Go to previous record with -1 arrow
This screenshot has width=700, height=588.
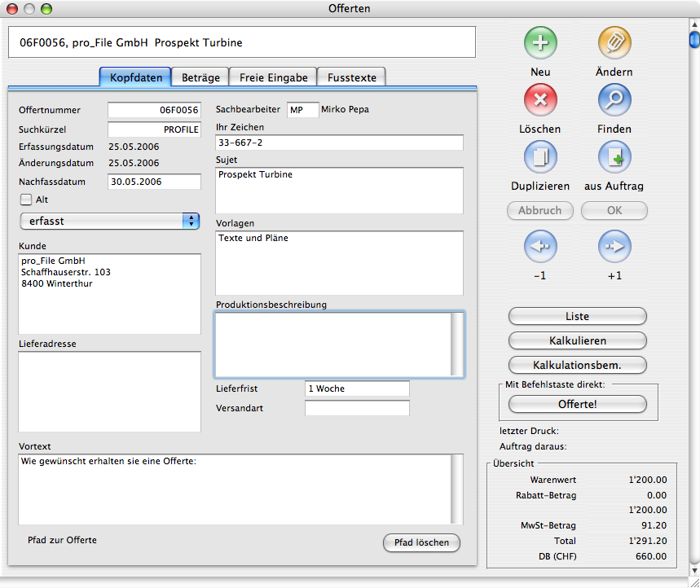click(539, 246)
